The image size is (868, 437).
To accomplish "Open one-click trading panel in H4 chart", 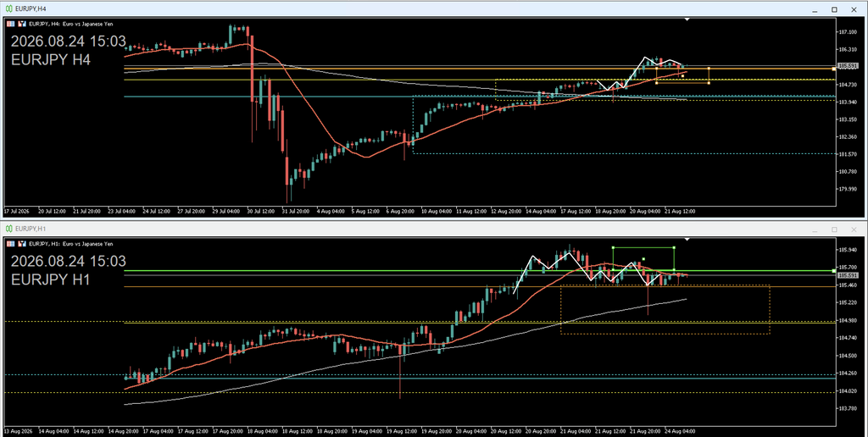I will pyautogui.click(x=10, y=24).
